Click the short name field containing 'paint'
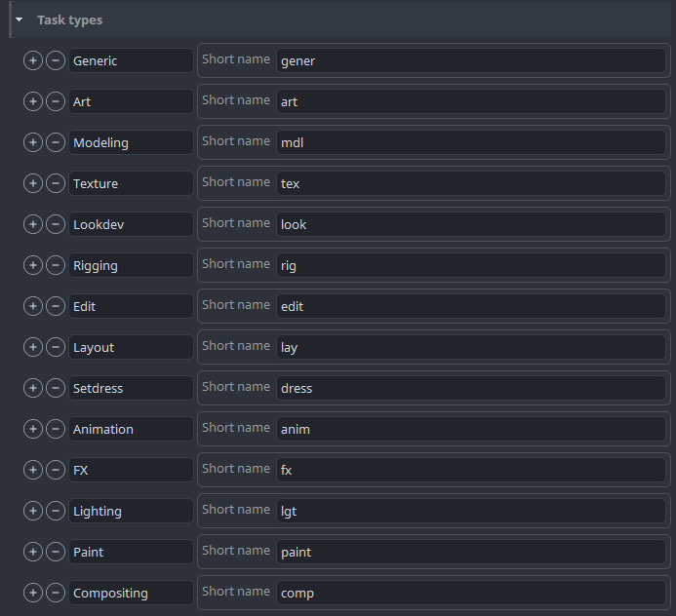Image resolution: width=676 pixels, height=616 pixels. [x=470, y=552]
